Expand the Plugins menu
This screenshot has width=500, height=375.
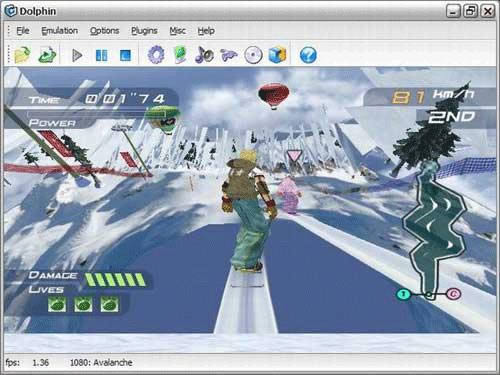[144, 31]
